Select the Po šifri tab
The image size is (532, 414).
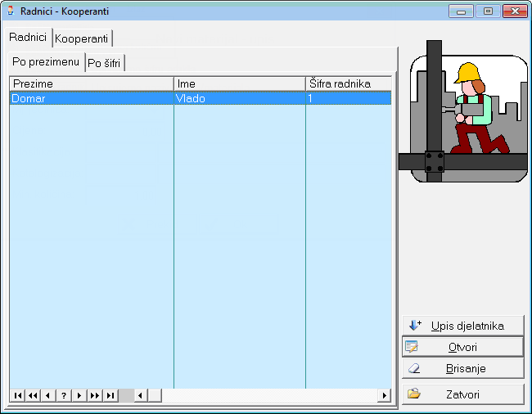[104, 63]
